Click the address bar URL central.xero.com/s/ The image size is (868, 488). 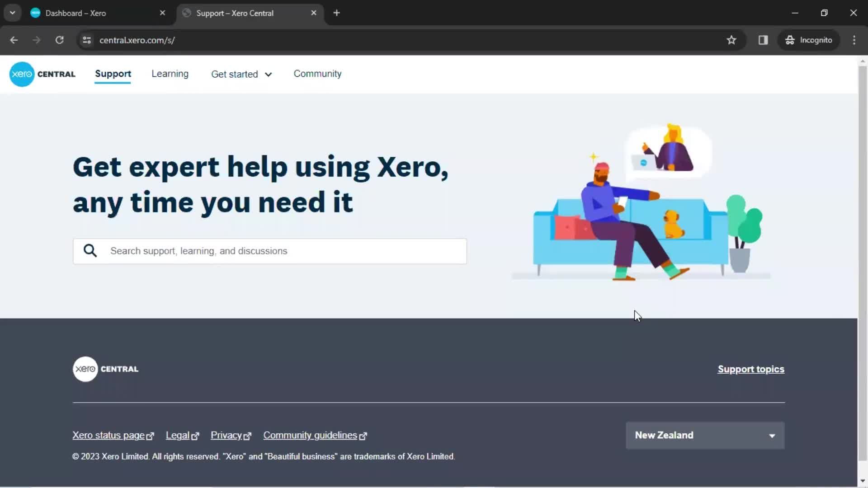coord(137,40)
